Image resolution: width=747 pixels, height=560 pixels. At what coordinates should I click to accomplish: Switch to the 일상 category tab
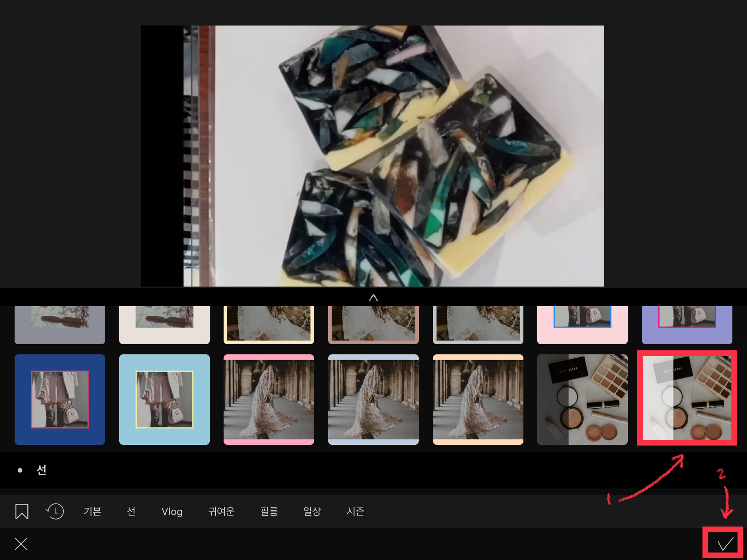[312, 511]
